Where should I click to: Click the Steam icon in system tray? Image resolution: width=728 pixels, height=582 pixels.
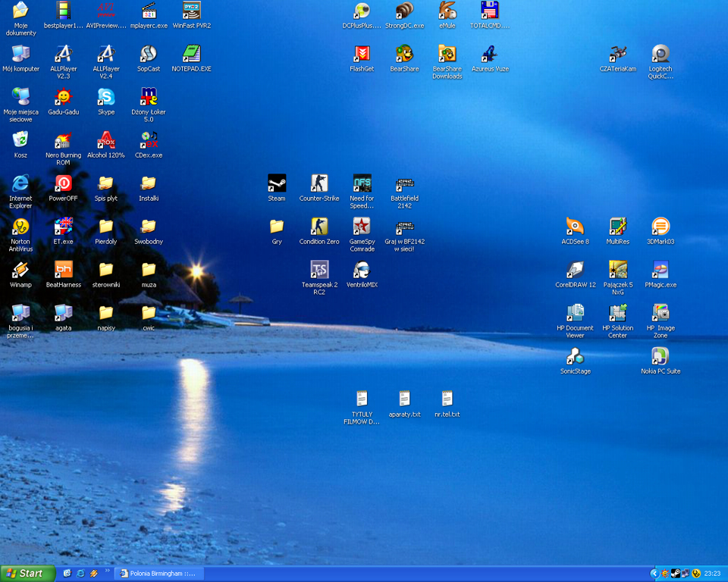(x=675, y=574)
